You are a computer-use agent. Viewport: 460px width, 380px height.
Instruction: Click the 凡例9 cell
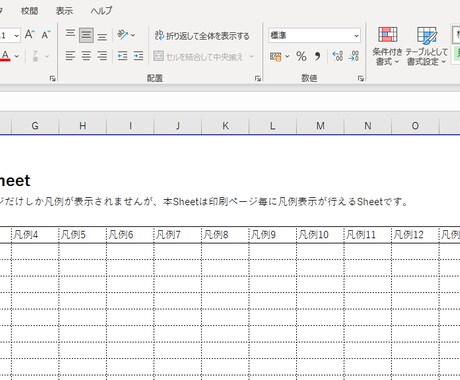273,235
